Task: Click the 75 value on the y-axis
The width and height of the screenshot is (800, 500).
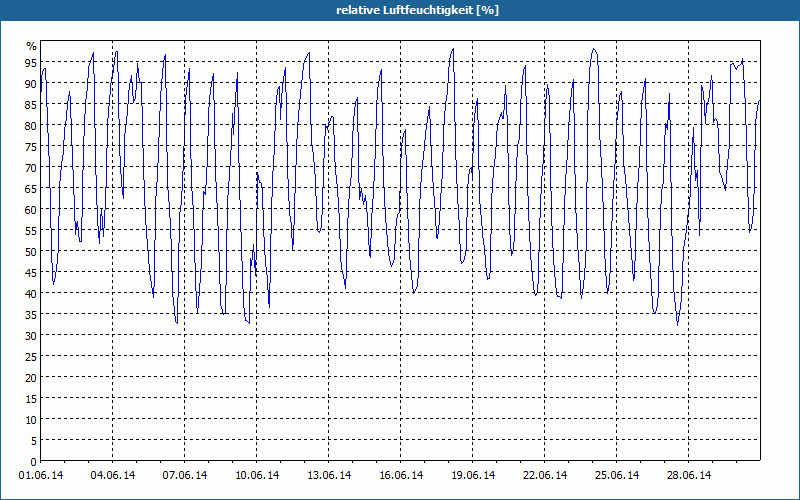Action: pos(31,147)
